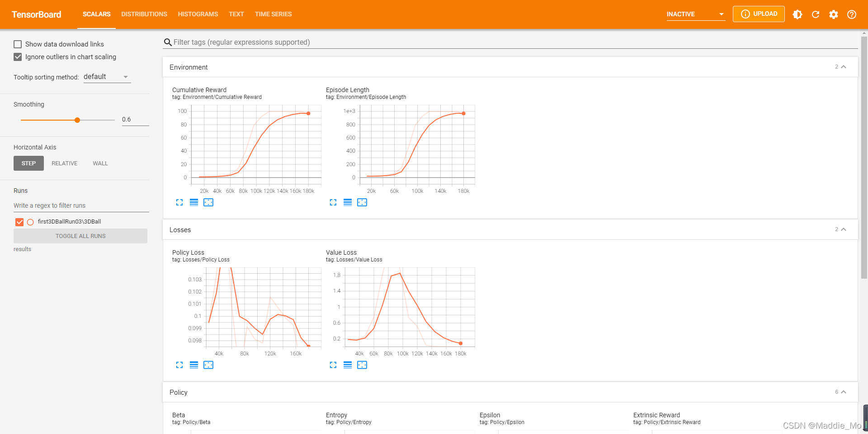The width and height of the screenshot is (868, 434).
Task: Fit Episode Length chart domain to data
Action: coord(362,202)
